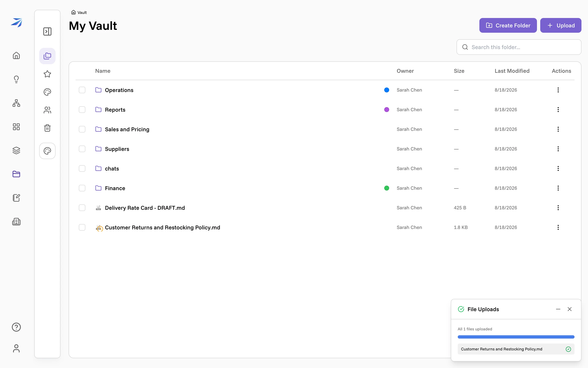This screenshot has height=368, width=588.
Task: Click the Size column header
Action: pos(459,71)
